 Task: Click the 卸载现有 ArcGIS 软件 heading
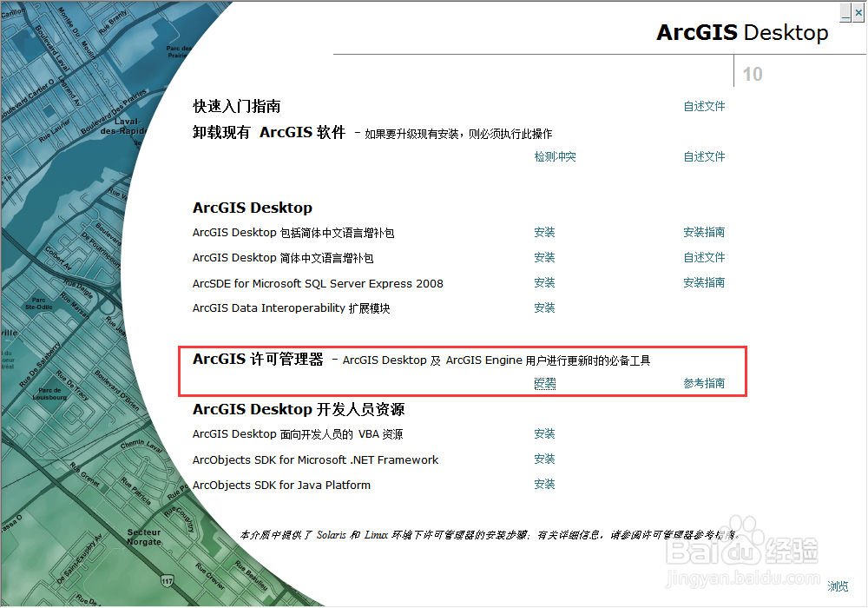[x=269, y=132]
